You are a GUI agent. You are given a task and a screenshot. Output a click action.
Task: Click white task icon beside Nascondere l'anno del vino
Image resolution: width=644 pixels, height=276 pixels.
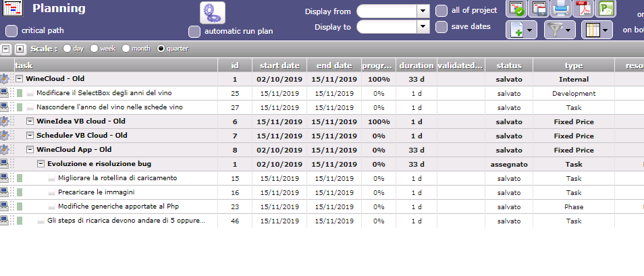(x=30, y=107)
